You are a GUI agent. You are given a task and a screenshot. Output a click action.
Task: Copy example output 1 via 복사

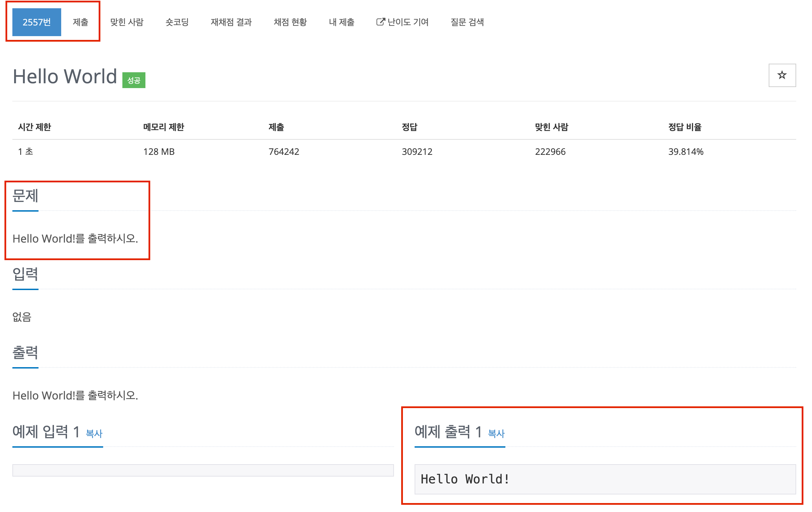coord(496,433)
